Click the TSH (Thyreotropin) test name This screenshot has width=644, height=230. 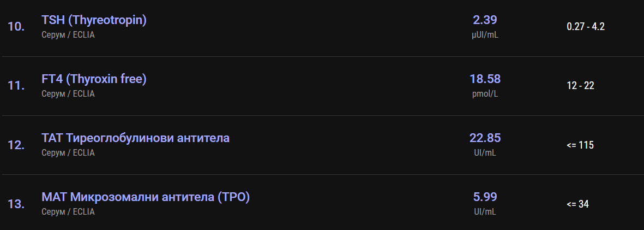pyautogui.click(x=94, y=20)
